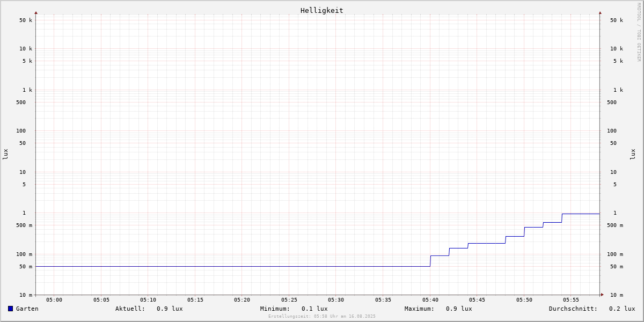Click the 05:45 time axis label
The image size is (644, 322).
coord(477,300)
